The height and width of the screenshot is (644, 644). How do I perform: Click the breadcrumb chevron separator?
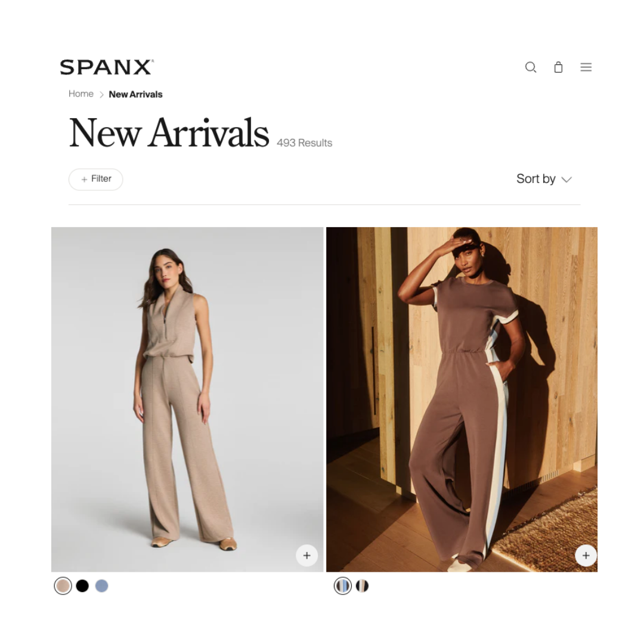click(x=101, y=94)
